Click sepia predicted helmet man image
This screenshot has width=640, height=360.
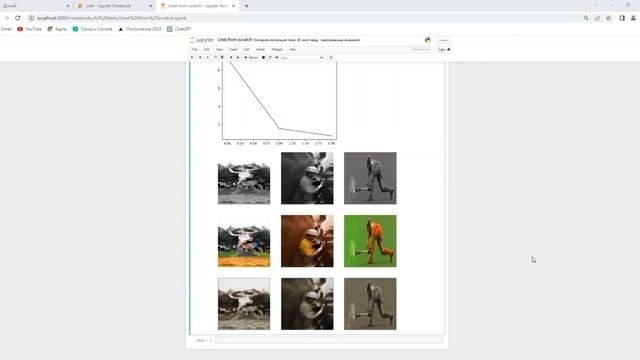pos(307,304)
